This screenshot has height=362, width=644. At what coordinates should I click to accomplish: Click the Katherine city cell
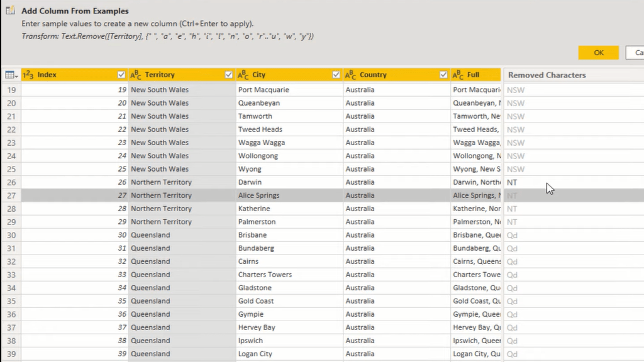[289, 209]
